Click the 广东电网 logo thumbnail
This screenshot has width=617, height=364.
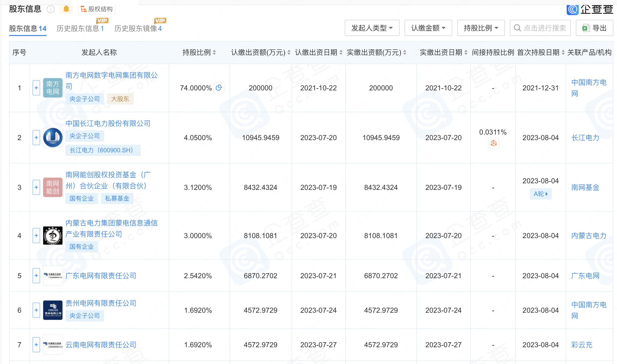tap(53, 276)
